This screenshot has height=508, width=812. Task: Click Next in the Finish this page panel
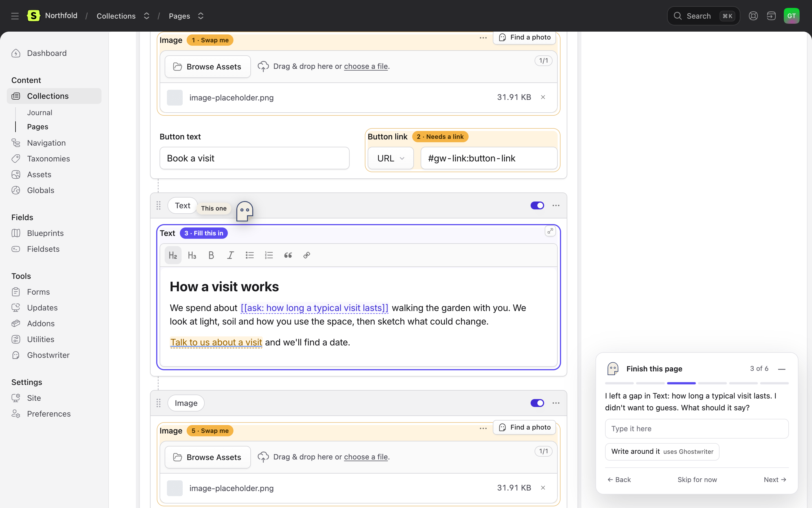pyautogui.click(x=775, y=480)
